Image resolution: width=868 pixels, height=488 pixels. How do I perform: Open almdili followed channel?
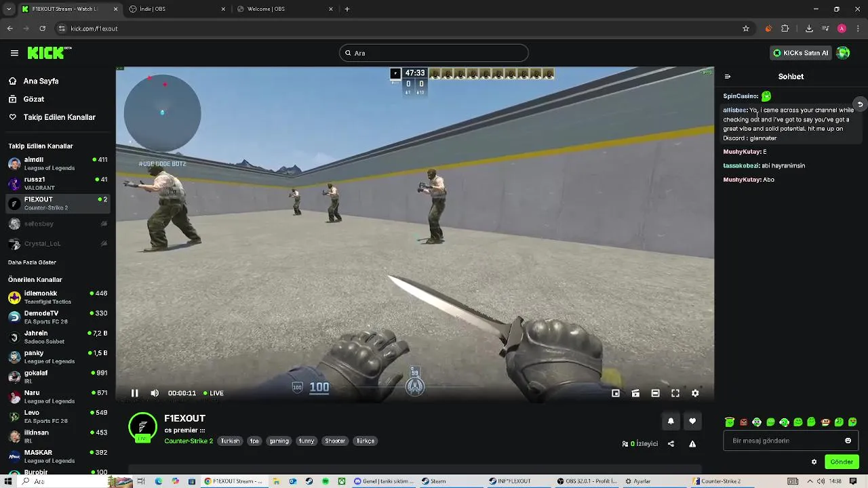[58, 164]
